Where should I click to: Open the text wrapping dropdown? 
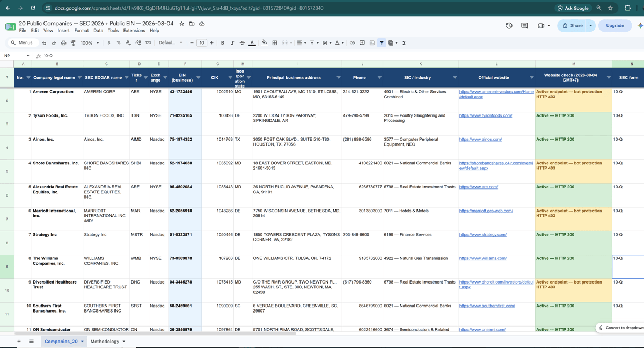tap(326, 43)
